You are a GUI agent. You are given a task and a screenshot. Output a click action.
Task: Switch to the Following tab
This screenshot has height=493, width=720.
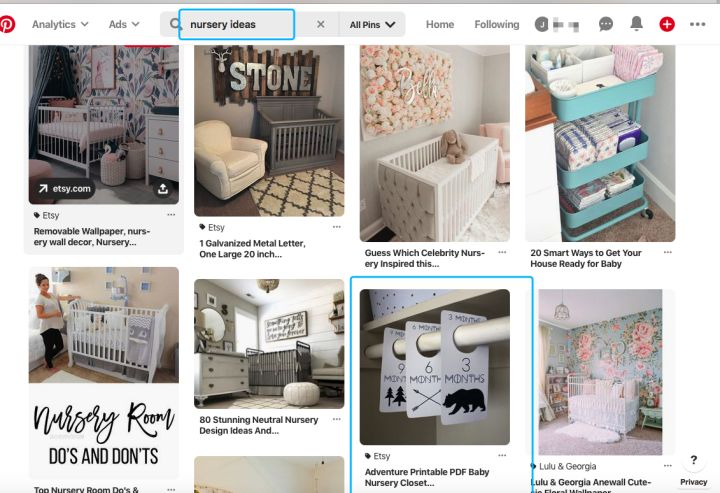pos(497,24)
